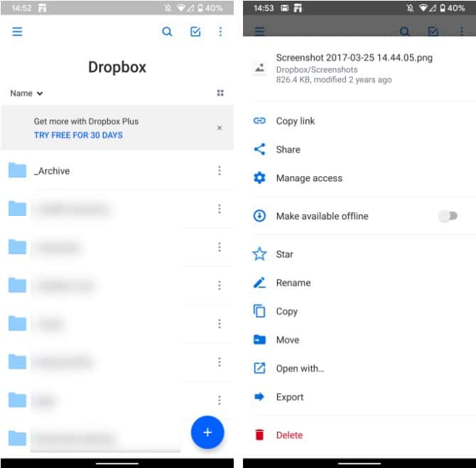Select the Share option
This screenshot has height=468, width=476.
[x=359, y=149]
